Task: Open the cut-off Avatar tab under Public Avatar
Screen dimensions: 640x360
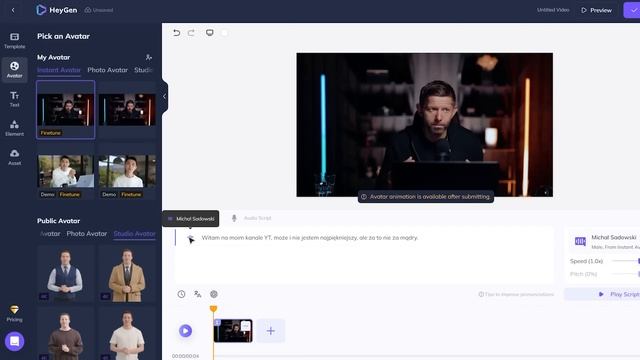Action: pyautogui.click(x=50, y=234)
